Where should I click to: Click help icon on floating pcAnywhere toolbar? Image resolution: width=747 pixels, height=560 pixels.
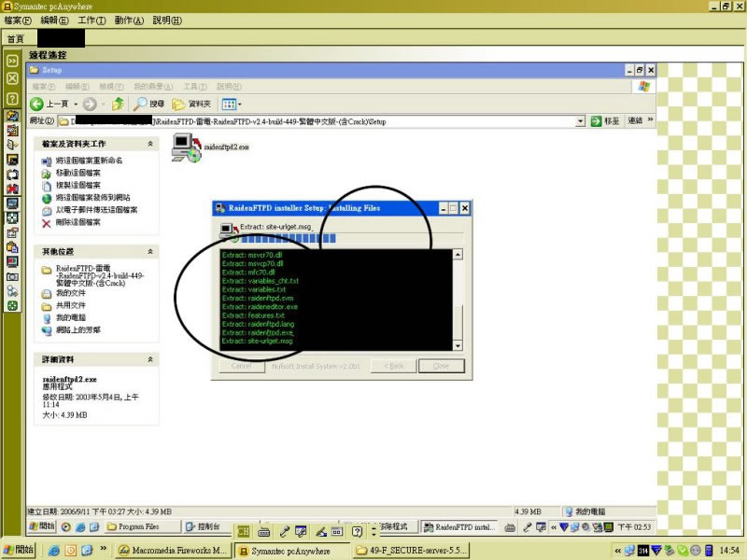coord(358,531)
